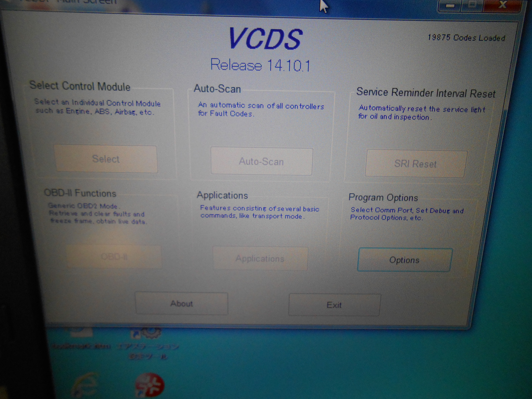The width and height of the screenshot is (532, 399).
Task: Click the 'Service Reminder Interval Reset' heading
Action: 426,93
